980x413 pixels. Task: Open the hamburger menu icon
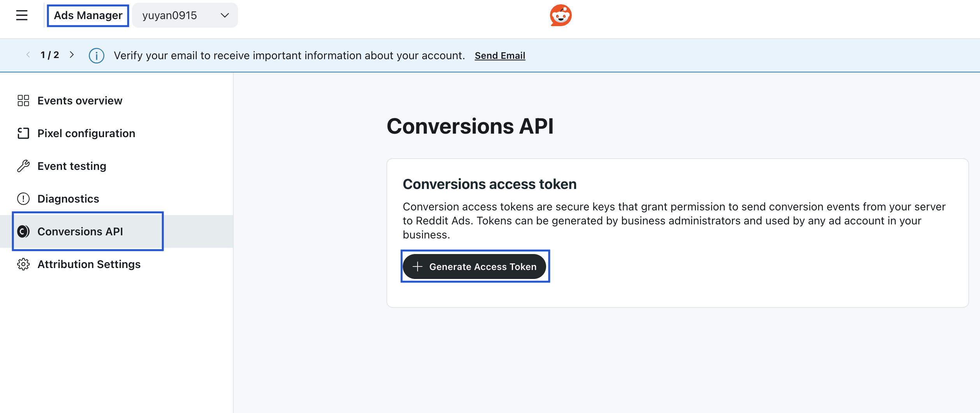click(22, 15)
